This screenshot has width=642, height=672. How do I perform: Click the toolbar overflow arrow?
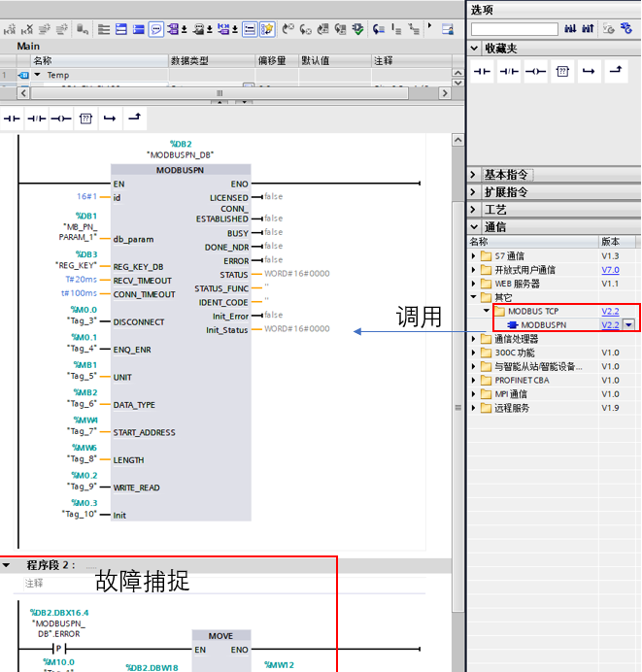point(429,25)
